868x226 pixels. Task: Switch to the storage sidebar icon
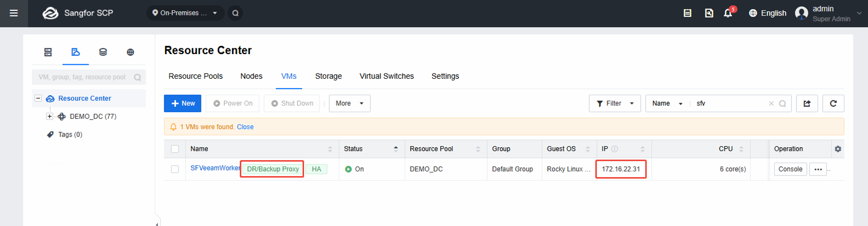(103, 52)
